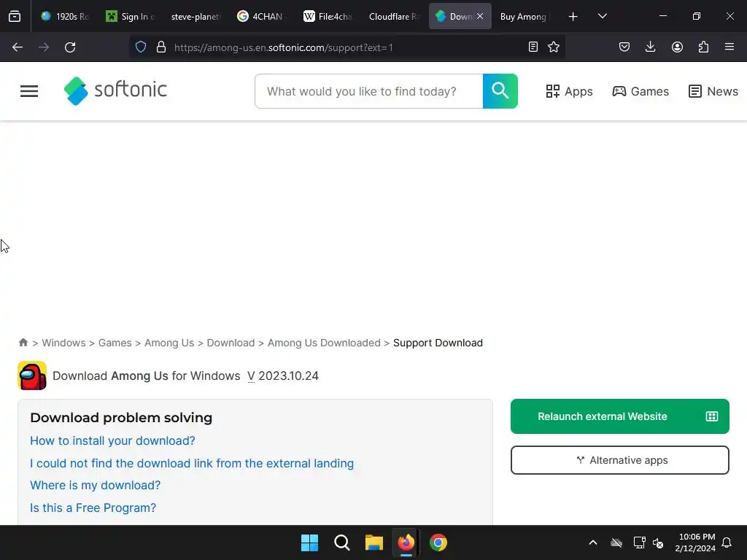The height and width of the screenshot is (560, 747).
Task: Go to home via breadcrumb house icon
Action: click(23, 343)
